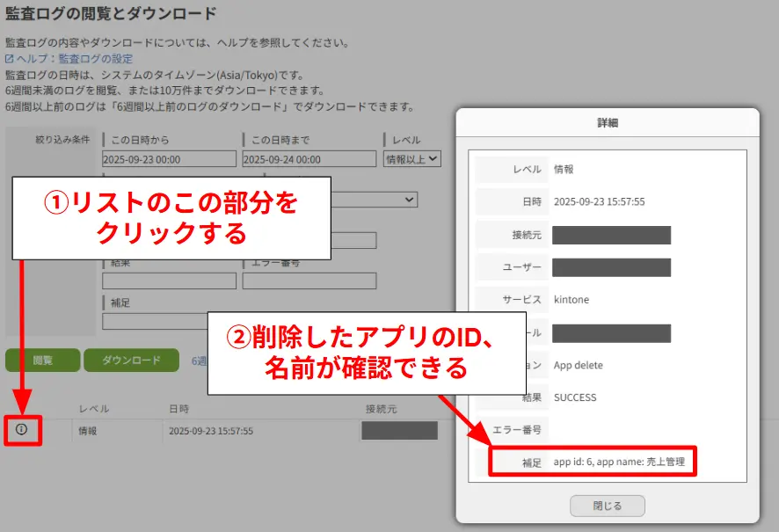Click the エラー番号 filter input field
The width and height of the screenshot is (779, 532).
[x=309, y=281]
